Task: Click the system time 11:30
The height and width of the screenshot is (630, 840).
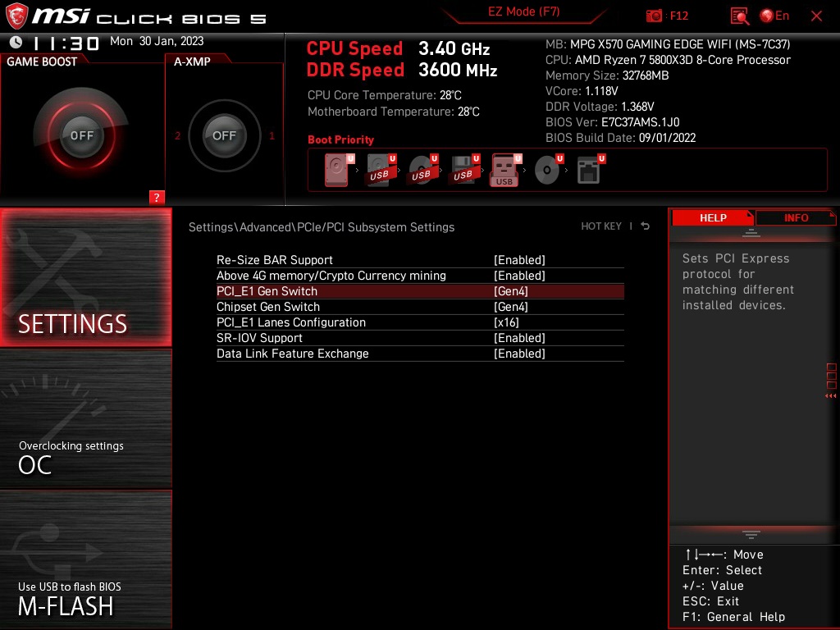Action: [x=66, y=43]
